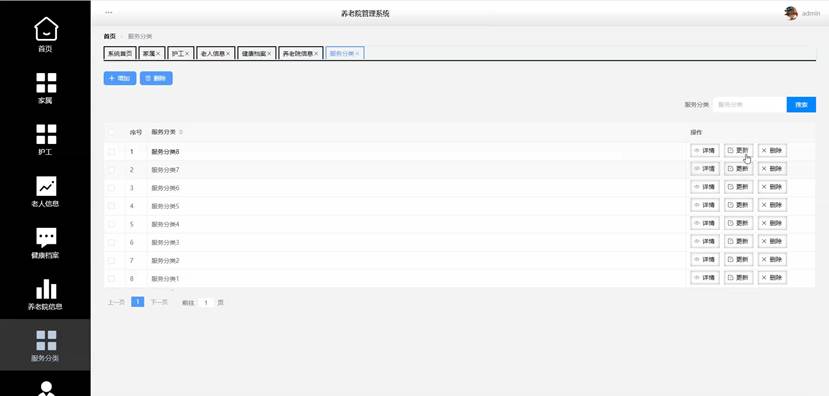This screenshot has width=829, height=396.
Task: Check the box for row 服务分类8
Action: point(111,152)
